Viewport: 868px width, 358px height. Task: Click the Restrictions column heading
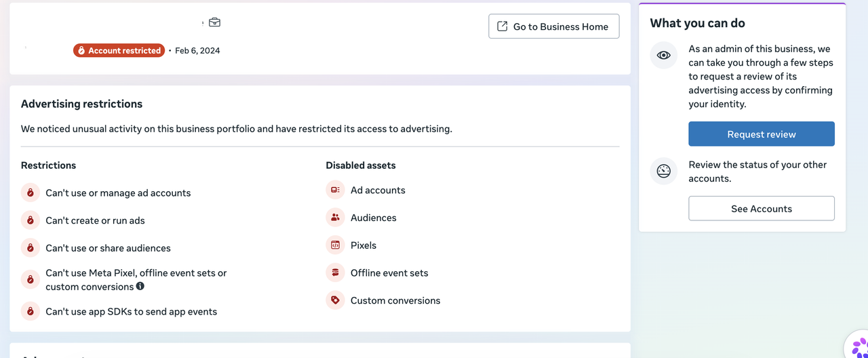coord(49,165)
